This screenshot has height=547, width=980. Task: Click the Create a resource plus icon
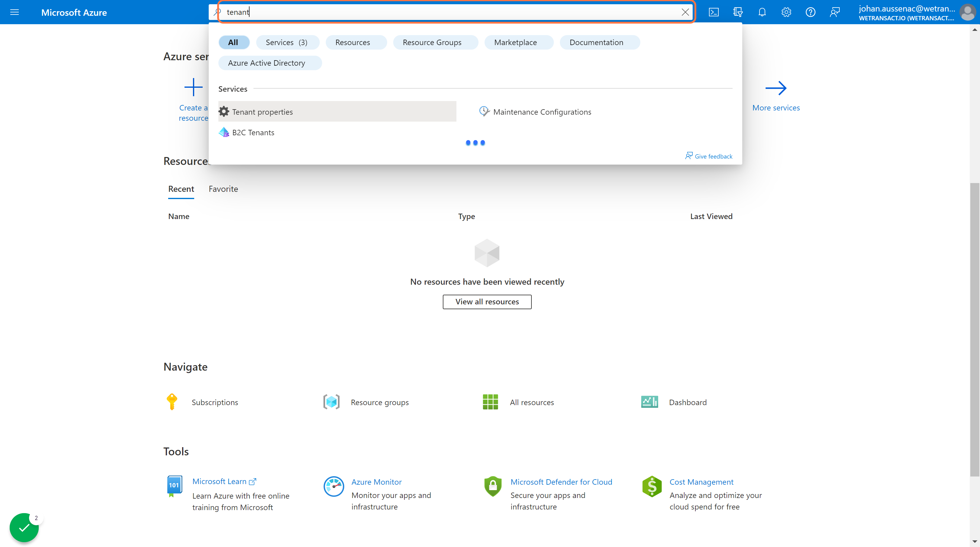tap(193, 87)
